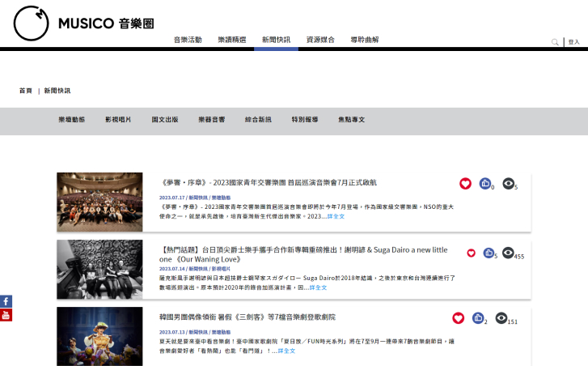Image resolution: width=588 pixels, height=366 pixels.
Task: Favorite the 《夢響・序章》 article with heart
Action: 465,184
